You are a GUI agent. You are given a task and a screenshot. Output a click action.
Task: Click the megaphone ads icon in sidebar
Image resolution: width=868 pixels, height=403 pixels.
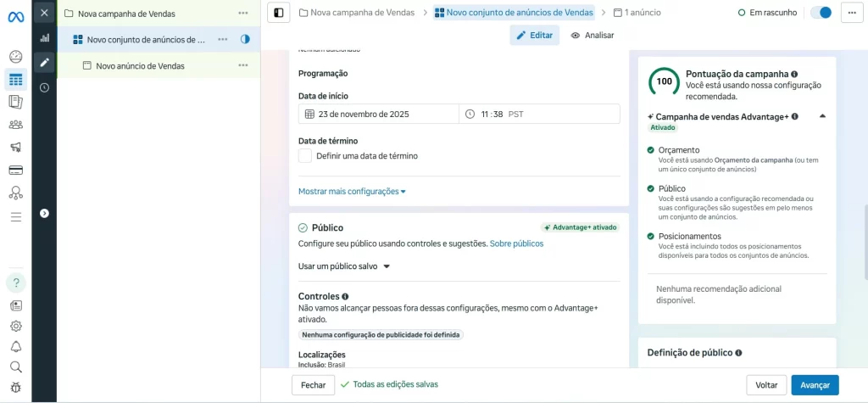[x=15, y=147]
